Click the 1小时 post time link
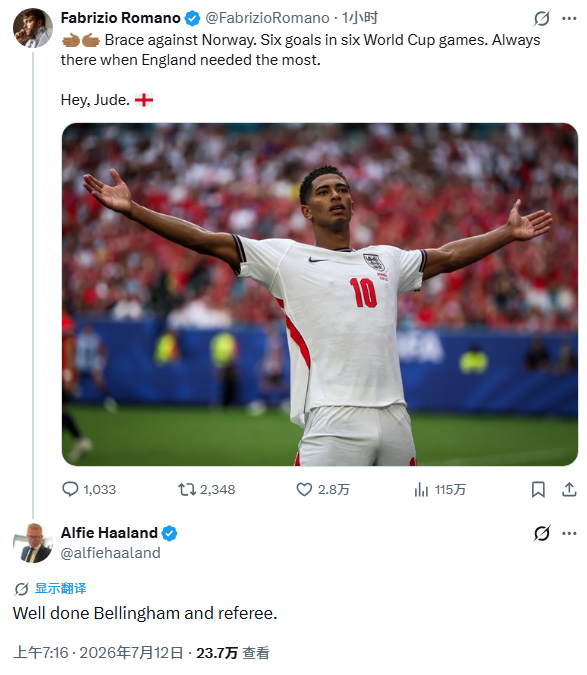 click(360, 18)
